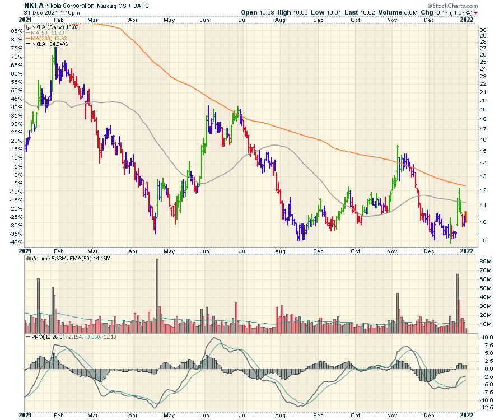Click the orange last-price candle at chart end
Viewport: 504px width, 420px height.
[x=465, y=217]
